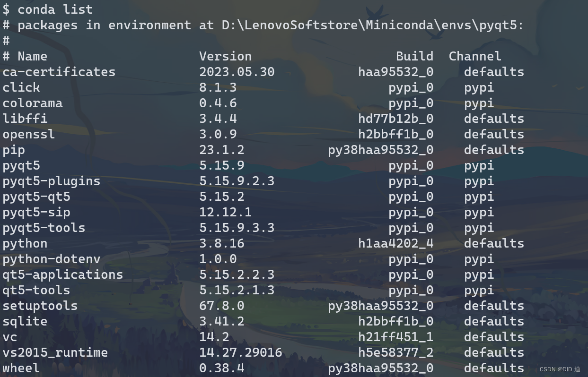
Task: Select version 14.27.29016
Action: click(x=241, y=352)
